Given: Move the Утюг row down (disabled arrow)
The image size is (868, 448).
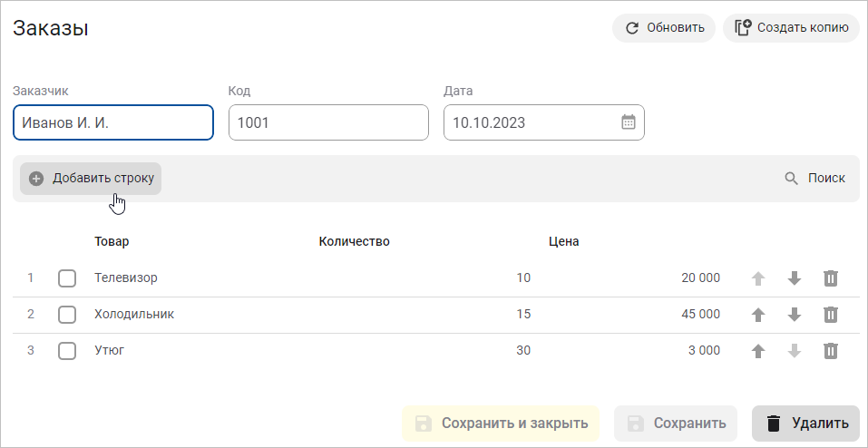Looking at the screenshot, I should 795,351.
